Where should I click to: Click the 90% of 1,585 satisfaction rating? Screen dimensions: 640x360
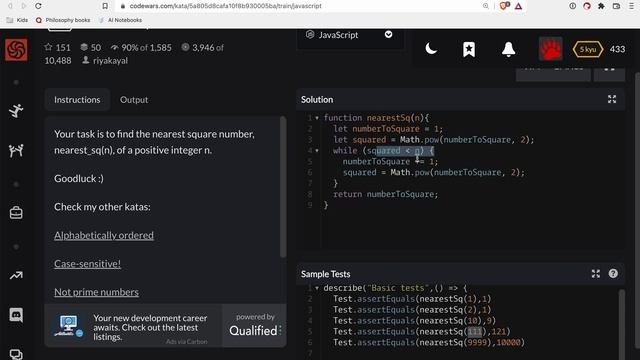coord(141,48)
